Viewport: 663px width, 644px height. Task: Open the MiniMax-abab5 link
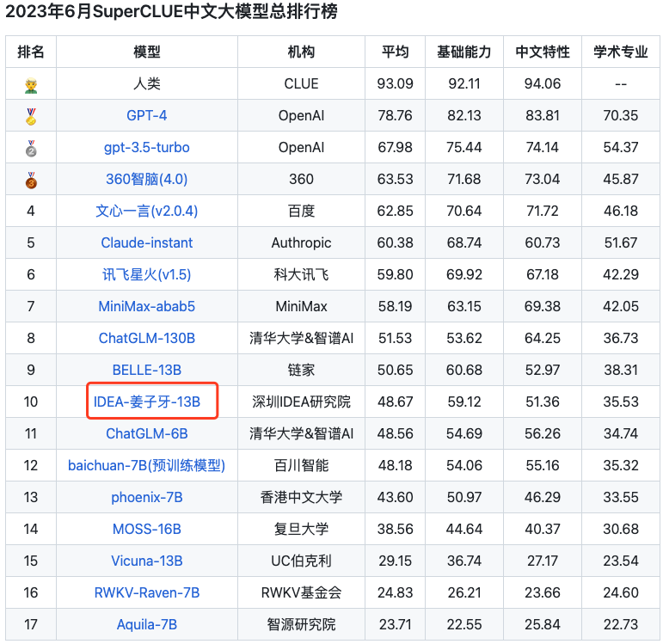tap(147, 307)
